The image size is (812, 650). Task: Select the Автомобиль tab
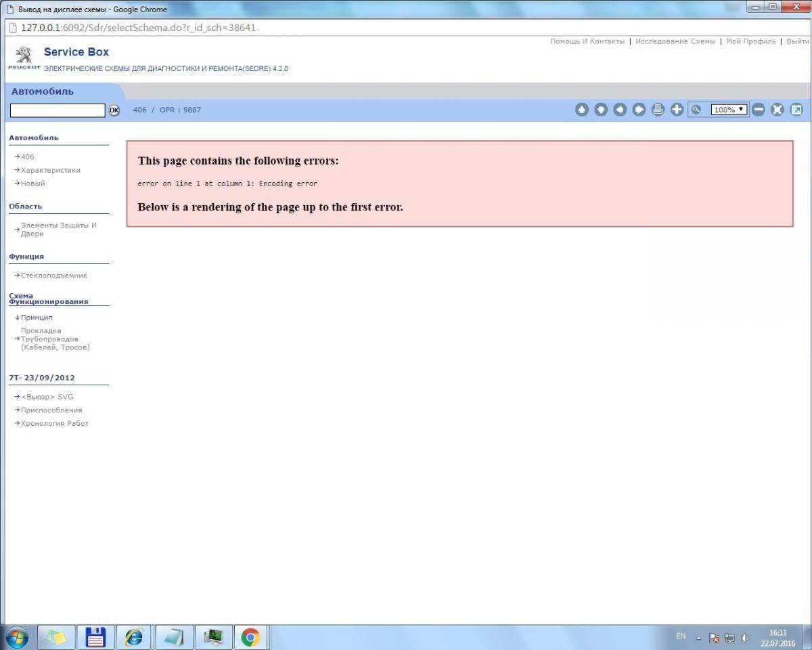(43, 91)
